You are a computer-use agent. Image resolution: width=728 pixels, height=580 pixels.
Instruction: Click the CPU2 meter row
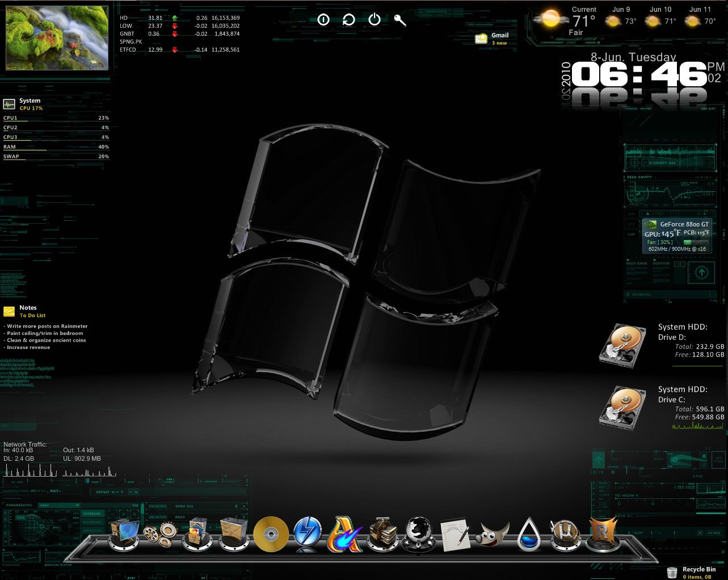click(56, 128)
